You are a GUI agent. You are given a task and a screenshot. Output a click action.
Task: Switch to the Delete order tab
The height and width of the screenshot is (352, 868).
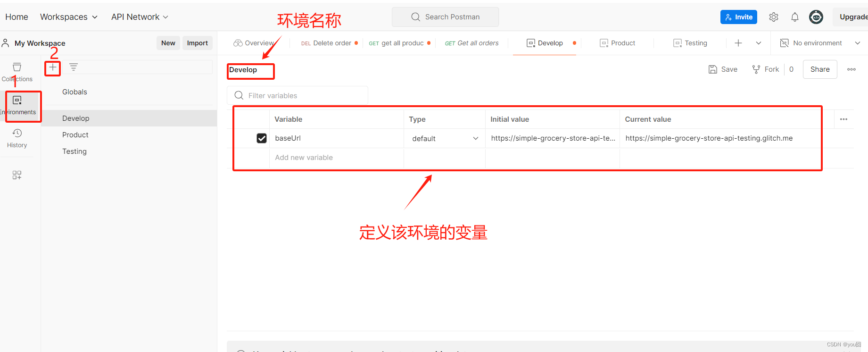click(x=330, y=43)
